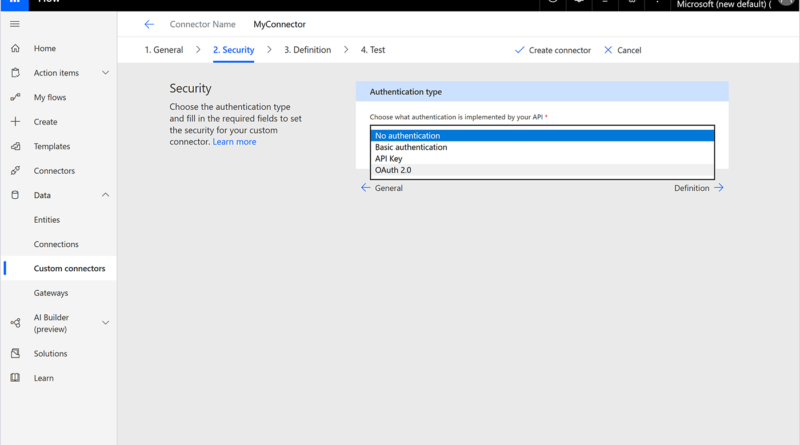Edit the MyConnector name field
This screenshot has height=445, width=800.
click(x=280, y=24)
